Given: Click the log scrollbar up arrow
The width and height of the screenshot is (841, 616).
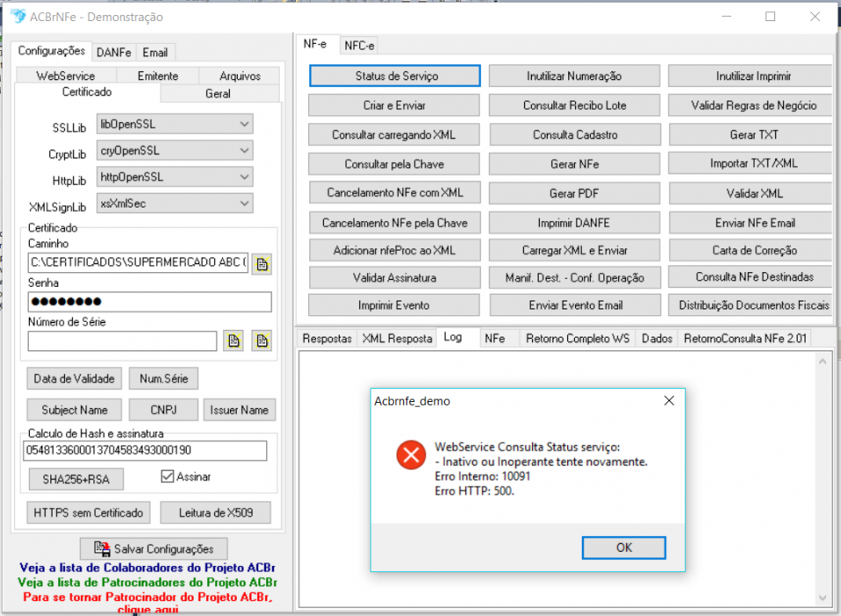Looking at the screenshot, I should pos(823,362).
